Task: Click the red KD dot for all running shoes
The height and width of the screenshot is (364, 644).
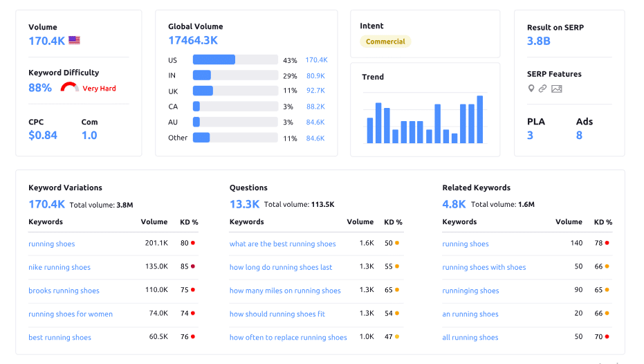Action: (x=607, y=336)
